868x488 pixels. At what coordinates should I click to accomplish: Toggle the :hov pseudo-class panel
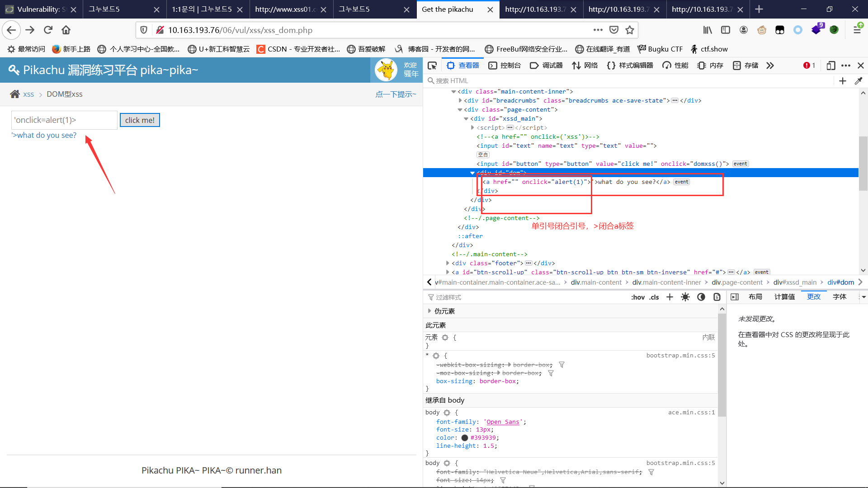[x=638, y=297]
